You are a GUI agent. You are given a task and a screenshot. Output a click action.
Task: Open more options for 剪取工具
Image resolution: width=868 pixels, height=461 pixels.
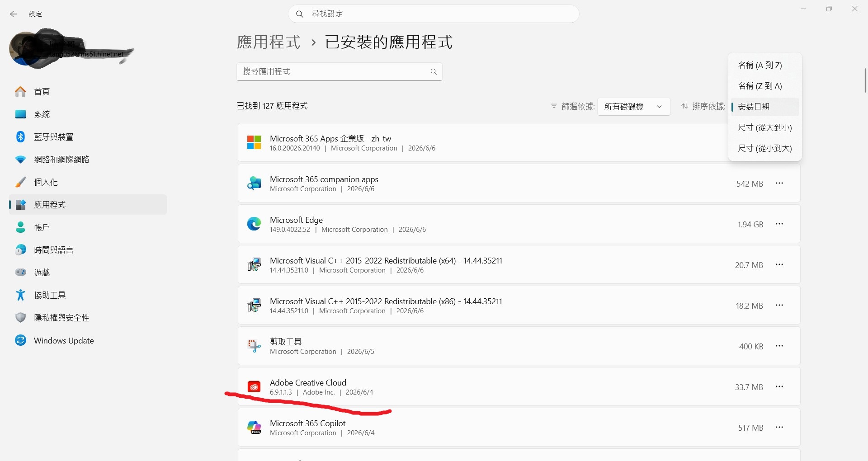[779, 346]
